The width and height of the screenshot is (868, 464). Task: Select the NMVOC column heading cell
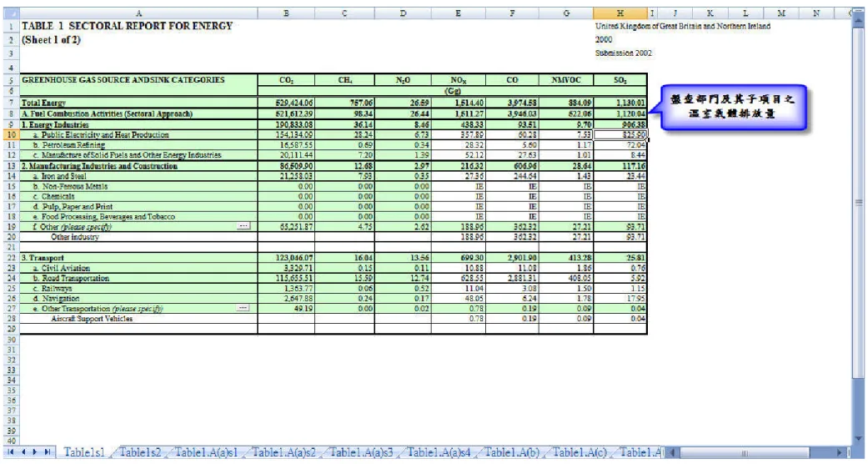566,80
